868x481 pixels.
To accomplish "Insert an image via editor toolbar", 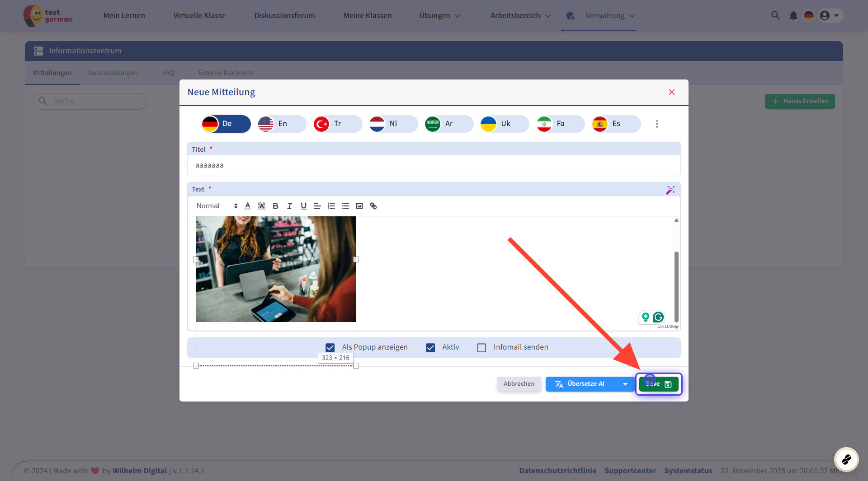I will tap(359, 206).
